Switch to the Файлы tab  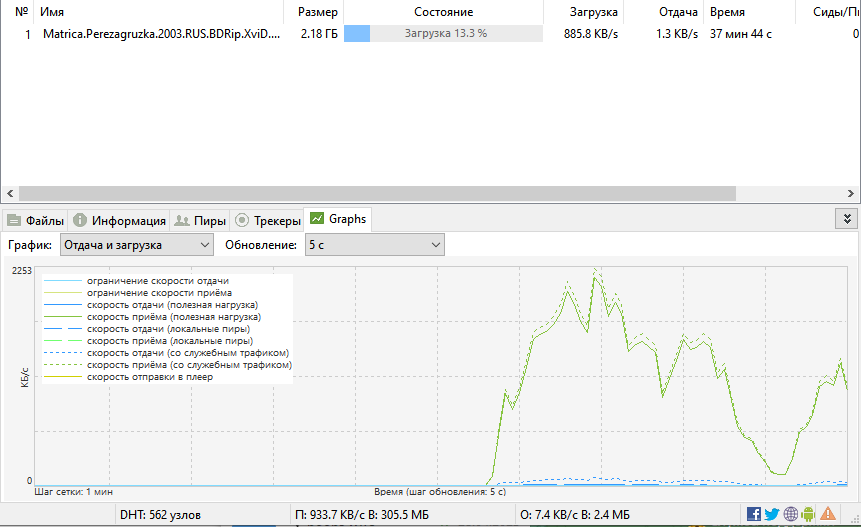point(36,221)
